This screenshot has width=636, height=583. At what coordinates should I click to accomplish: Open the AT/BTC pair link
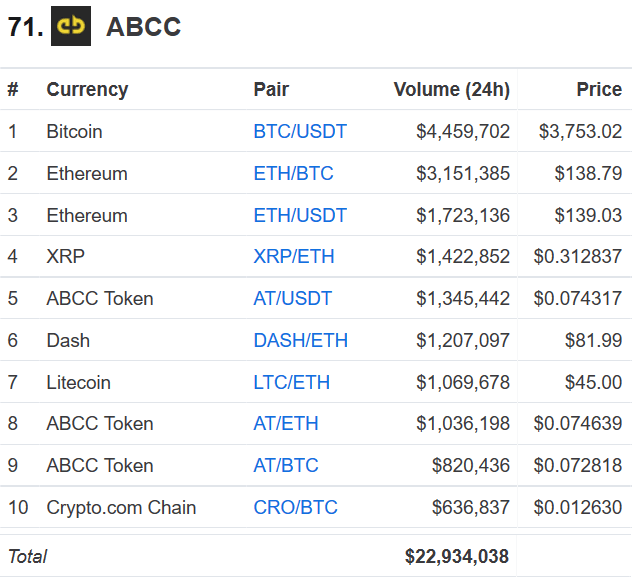coord(286,465)
